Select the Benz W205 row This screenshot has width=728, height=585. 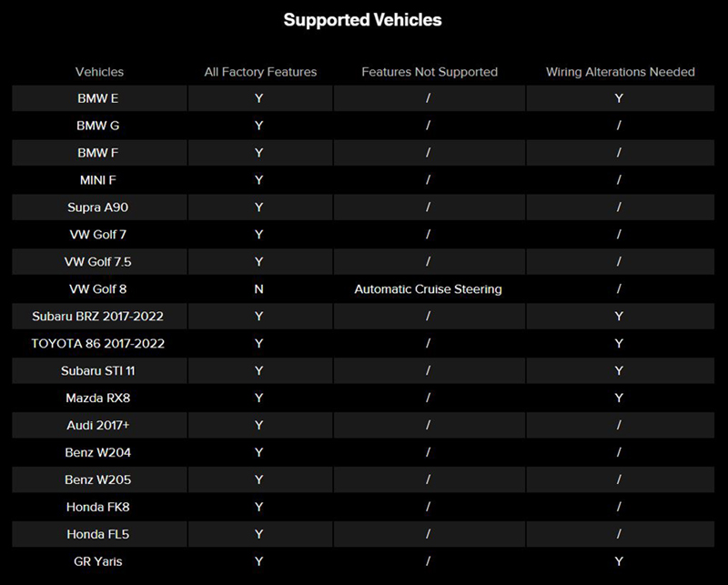pos(363,479)
